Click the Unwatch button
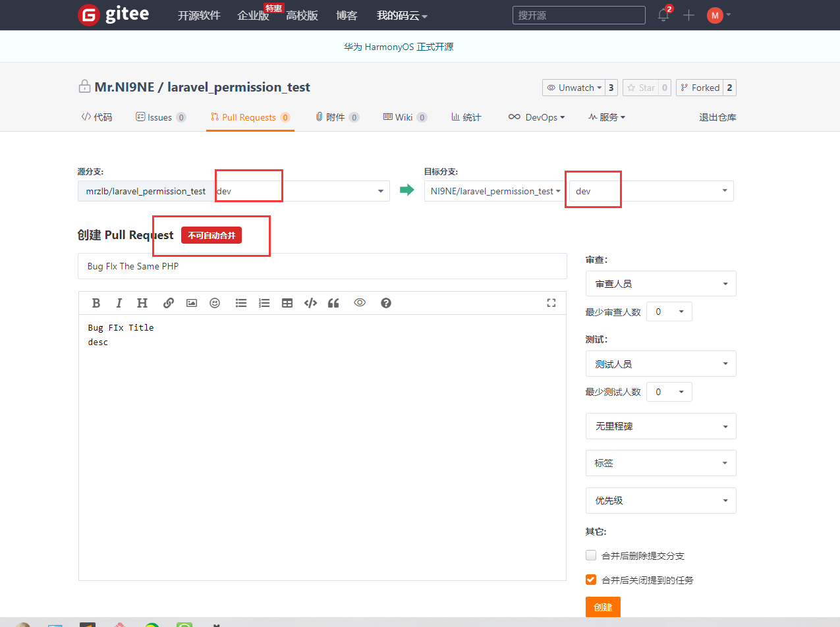Screen dimensions: 840x627 [x=572, y=88]
